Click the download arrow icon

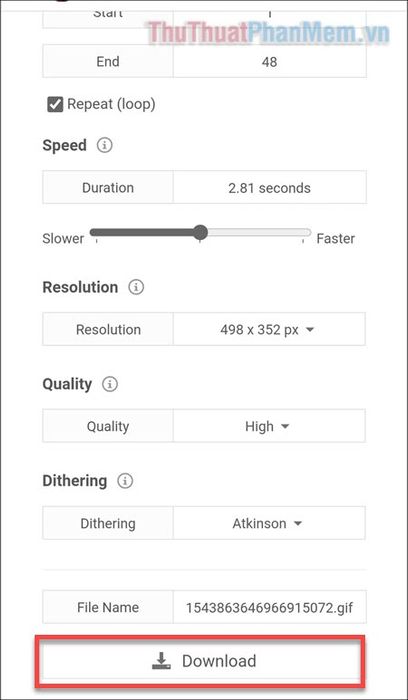tap(162, 661)
